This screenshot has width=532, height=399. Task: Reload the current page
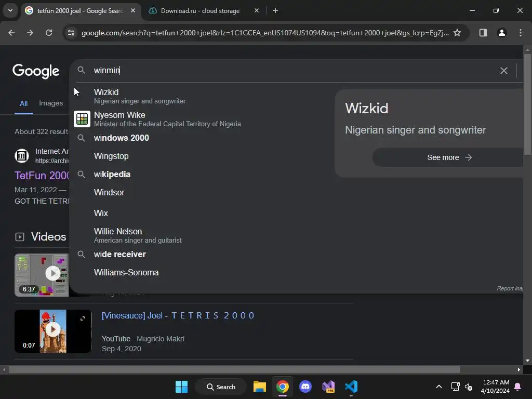(x=49, y=33)
